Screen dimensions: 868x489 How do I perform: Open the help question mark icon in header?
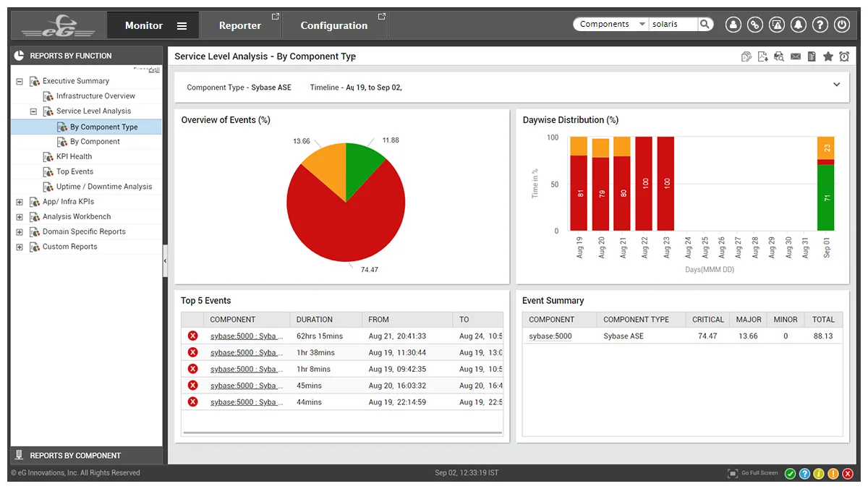click(x=820, y=25)
